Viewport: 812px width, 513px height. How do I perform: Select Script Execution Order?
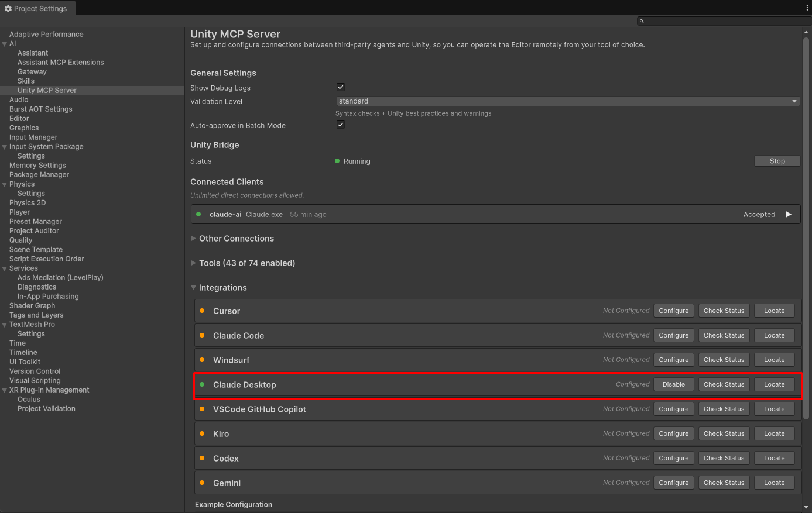(47, 259)
